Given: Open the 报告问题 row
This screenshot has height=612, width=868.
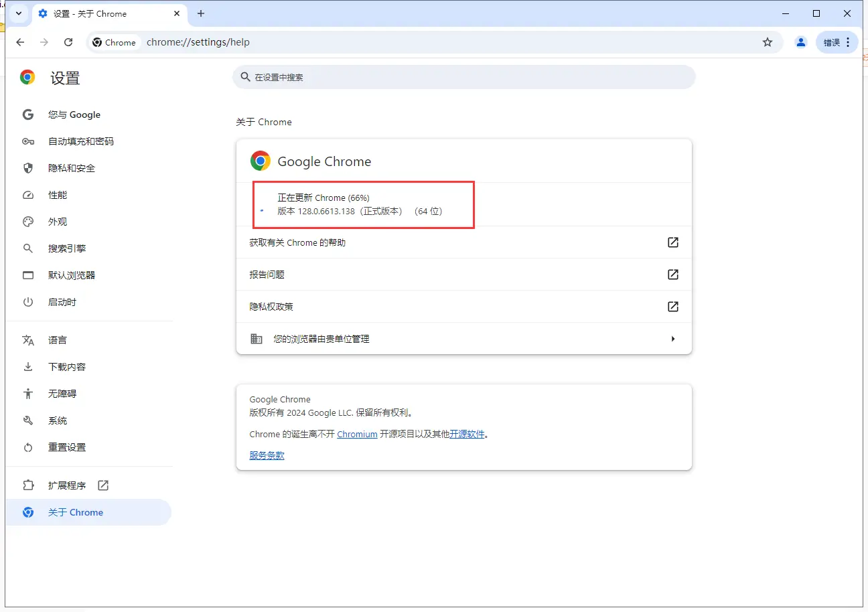Looking at the screenshot, I should (x=464, y=275).
